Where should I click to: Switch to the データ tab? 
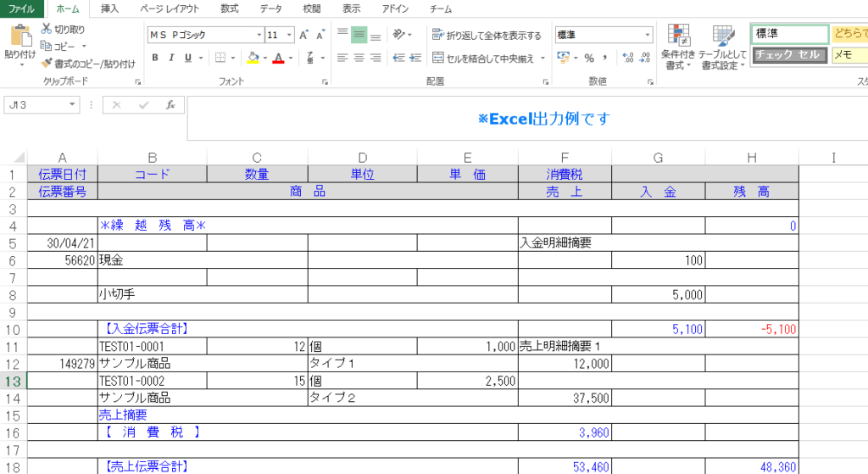coord(270,8)
